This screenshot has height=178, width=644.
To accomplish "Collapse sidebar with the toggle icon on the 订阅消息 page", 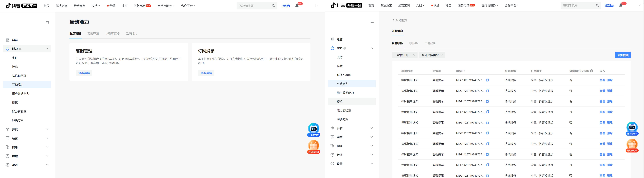I will coord(372,22).
